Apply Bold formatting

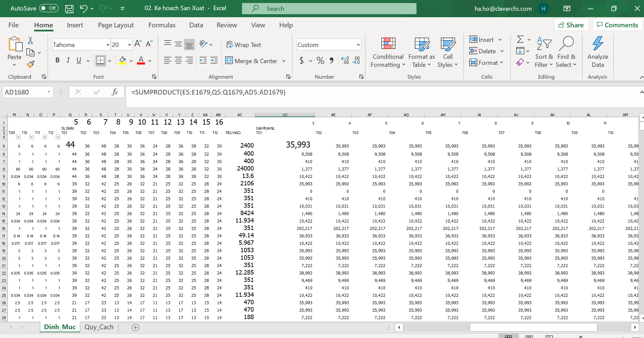pos(57,60)
